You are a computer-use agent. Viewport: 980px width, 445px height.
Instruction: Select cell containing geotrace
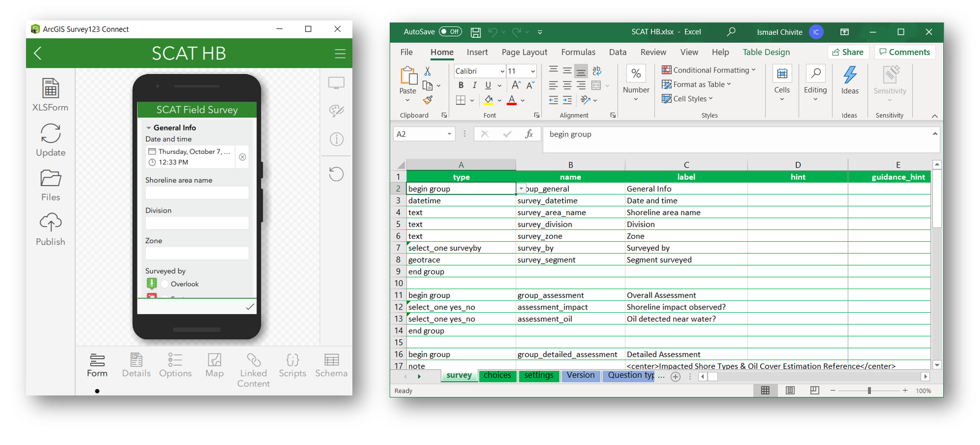coord(461,260)
